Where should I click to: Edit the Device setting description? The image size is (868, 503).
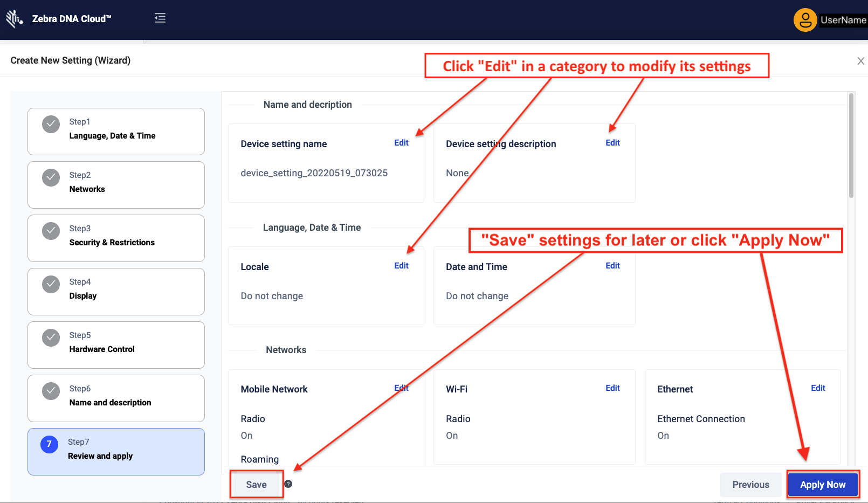pos(612,143)
